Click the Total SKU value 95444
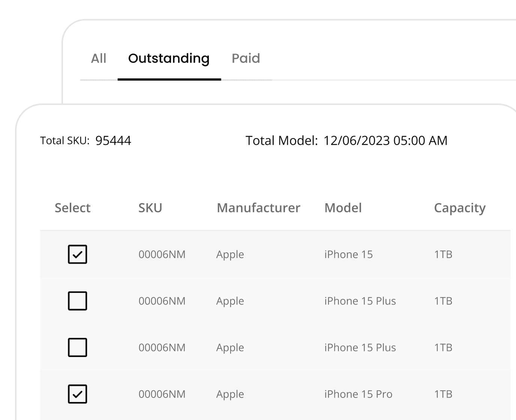The height and width of the screenshot is (420, 516). (x=113, y=141)
